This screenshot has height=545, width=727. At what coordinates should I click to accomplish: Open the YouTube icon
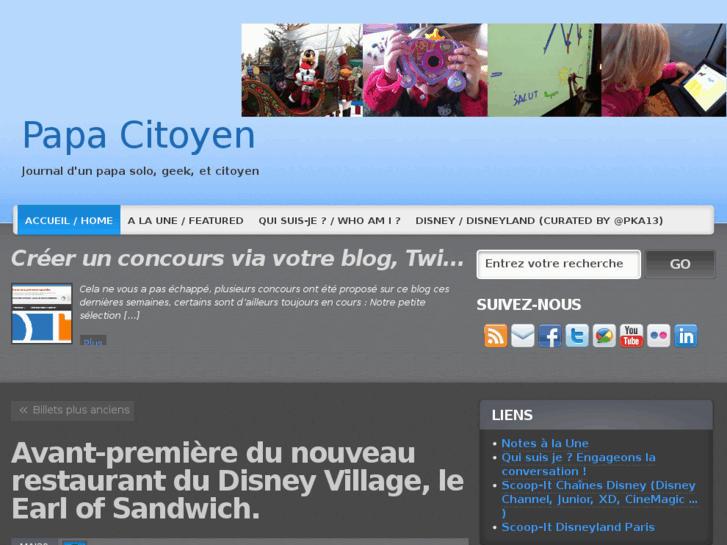point(631,336)
